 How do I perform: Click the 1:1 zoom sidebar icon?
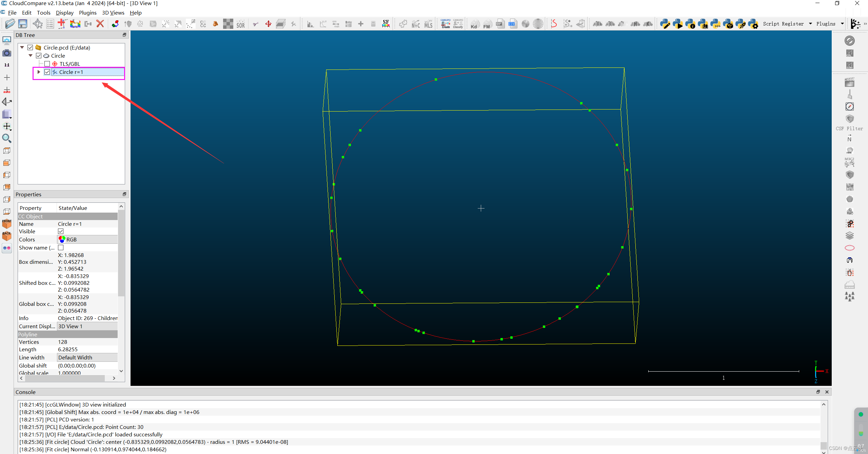[7, 65]
